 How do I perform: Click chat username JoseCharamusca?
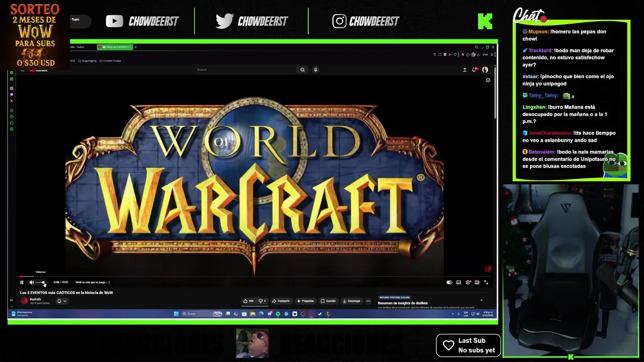coord(549,133)
